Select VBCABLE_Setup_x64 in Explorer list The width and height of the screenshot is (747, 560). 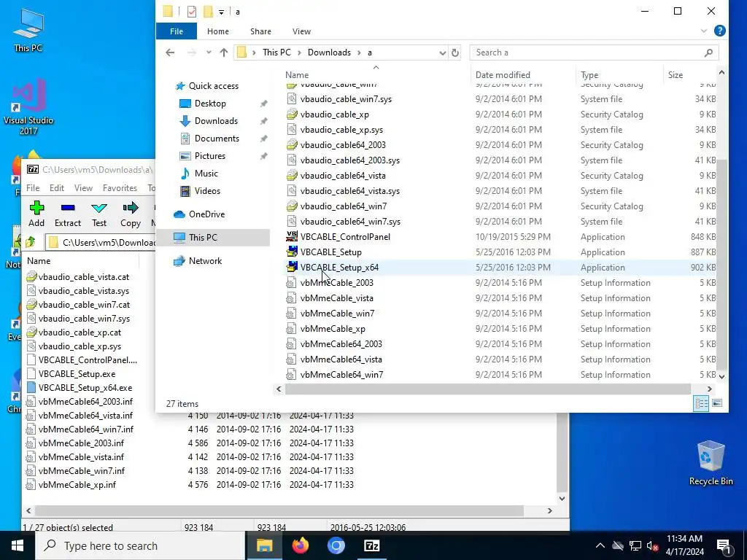[x=339, y=268]
